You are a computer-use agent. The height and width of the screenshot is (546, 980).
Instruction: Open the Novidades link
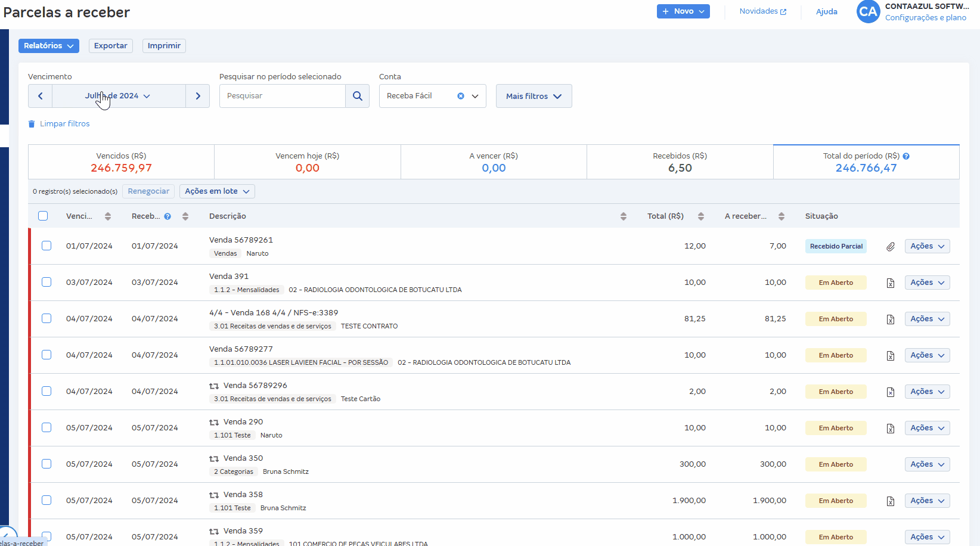(763, 11)
